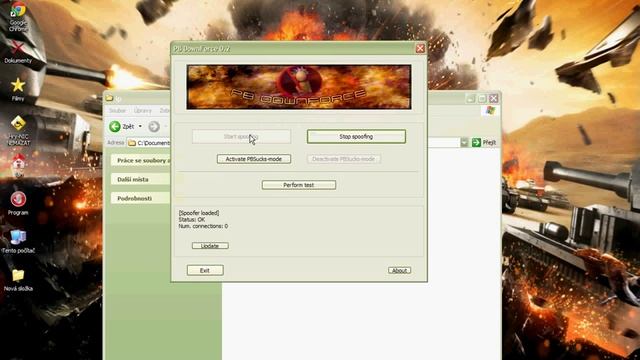Select the Status: OK text line
The width and height of the screenshot is (640, 360).
[191, 220]
